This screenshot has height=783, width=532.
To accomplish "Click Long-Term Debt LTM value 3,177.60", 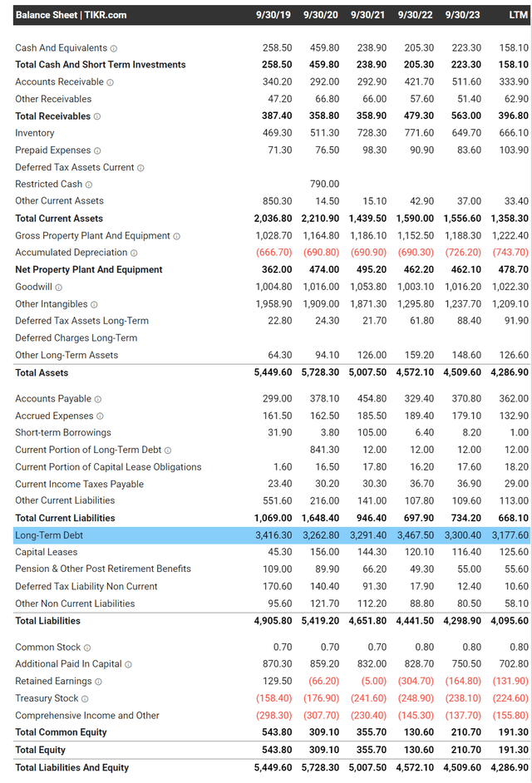I will (510, 535).
